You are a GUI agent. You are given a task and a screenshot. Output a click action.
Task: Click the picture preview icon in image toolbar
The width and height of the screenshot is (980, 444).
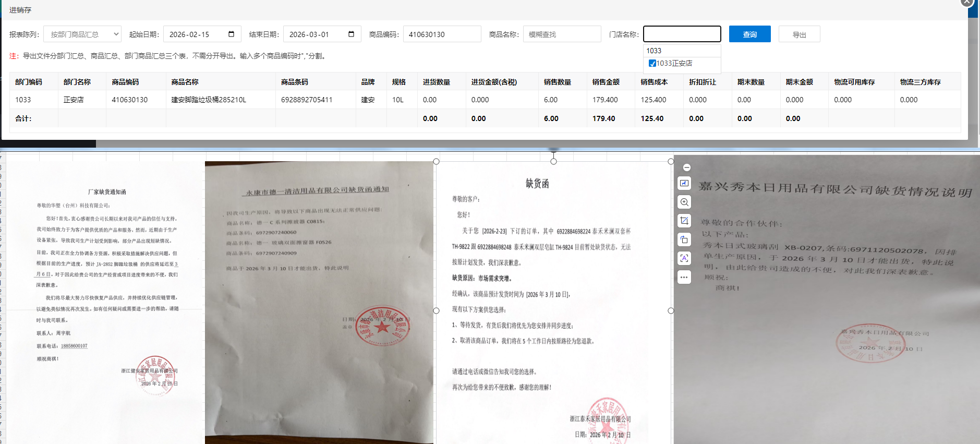pyautogui.click(x=684, y=183)
